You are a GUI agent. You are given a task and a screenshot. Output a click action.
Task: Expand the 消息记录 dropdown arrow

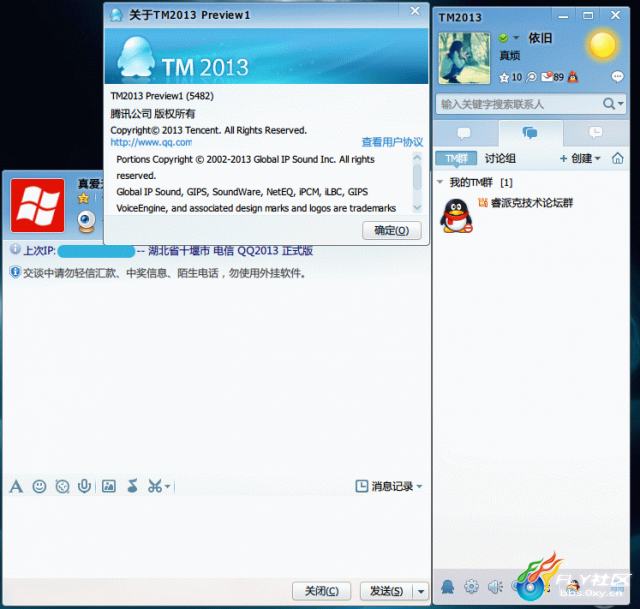pos(420,487)
